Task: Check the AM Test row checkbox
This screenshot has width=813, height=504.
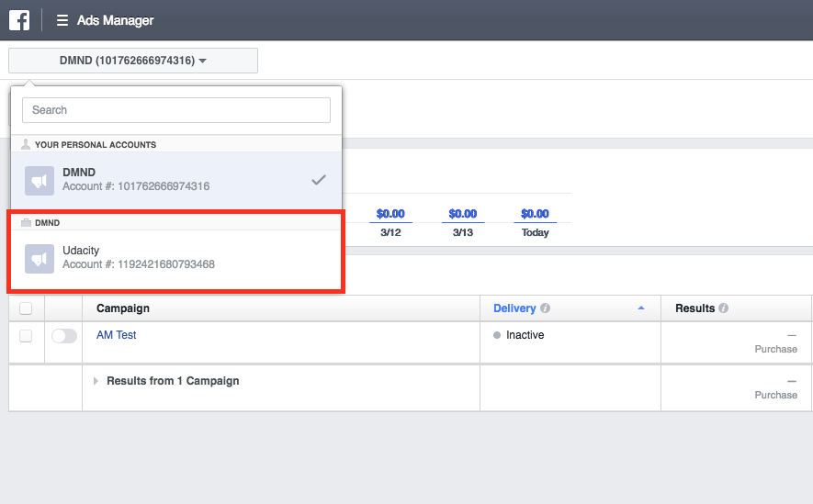Action: (26, 336)
